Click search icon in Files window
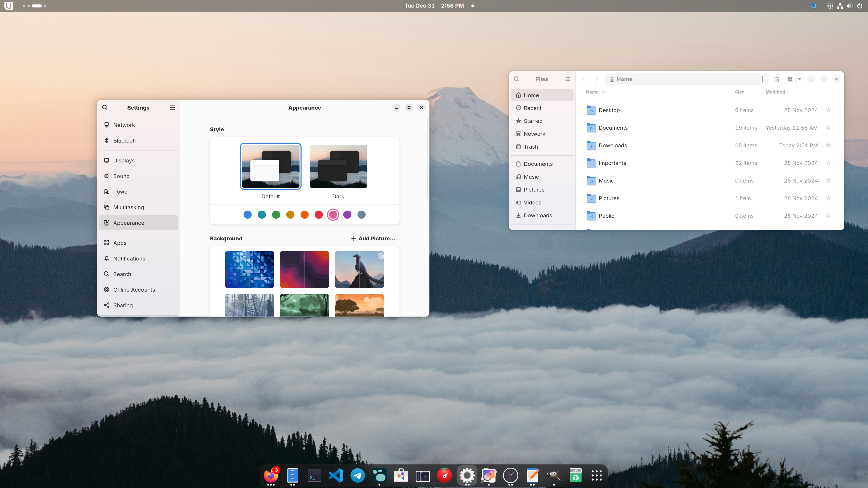Viewport: 868px width, 488px height. pyautogui.click(x=517, y=79)
